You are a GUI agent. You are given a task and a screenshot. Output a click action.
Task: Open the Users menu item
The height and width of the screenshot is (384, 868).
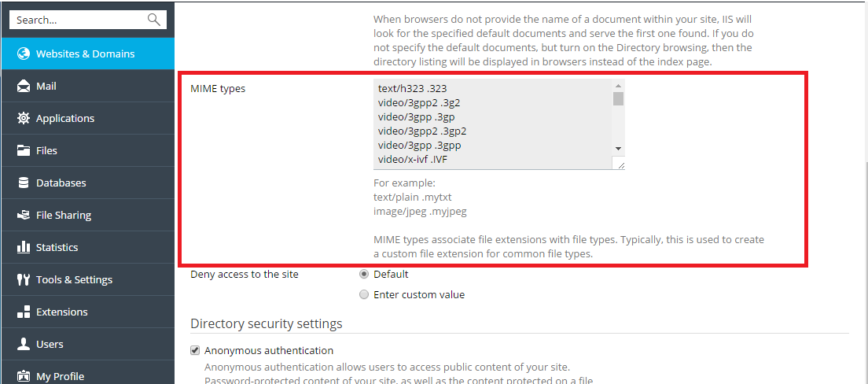[x=50, y=345]
